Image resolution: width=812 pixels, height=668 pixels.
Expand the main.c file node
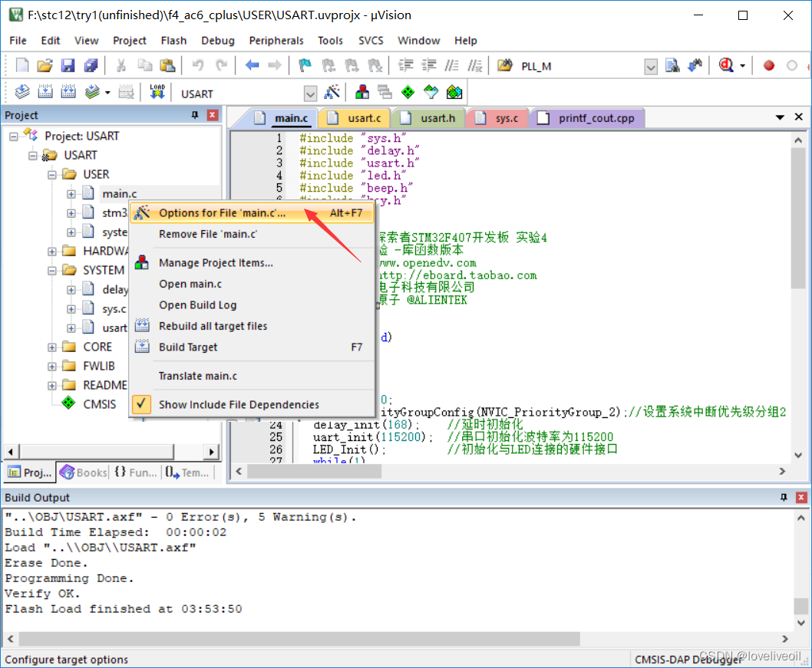tap(71, 194)
